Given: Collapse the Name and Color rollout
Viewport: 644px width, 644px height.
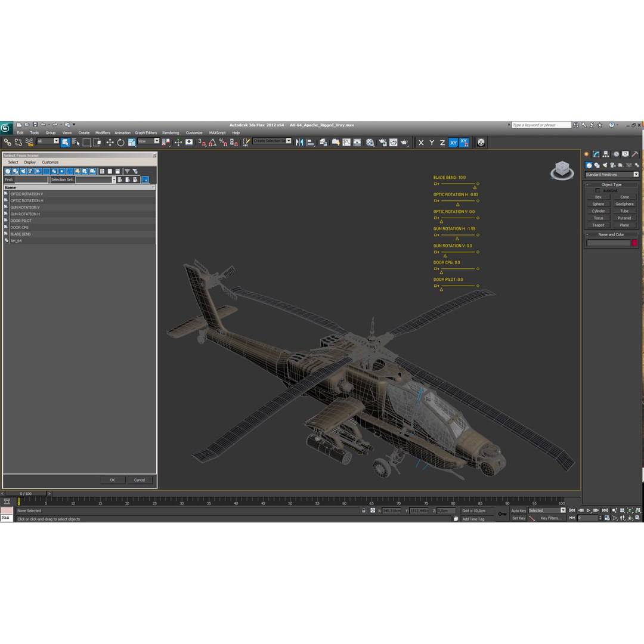Looking at the screenshot, I should (x=611, y=234).
